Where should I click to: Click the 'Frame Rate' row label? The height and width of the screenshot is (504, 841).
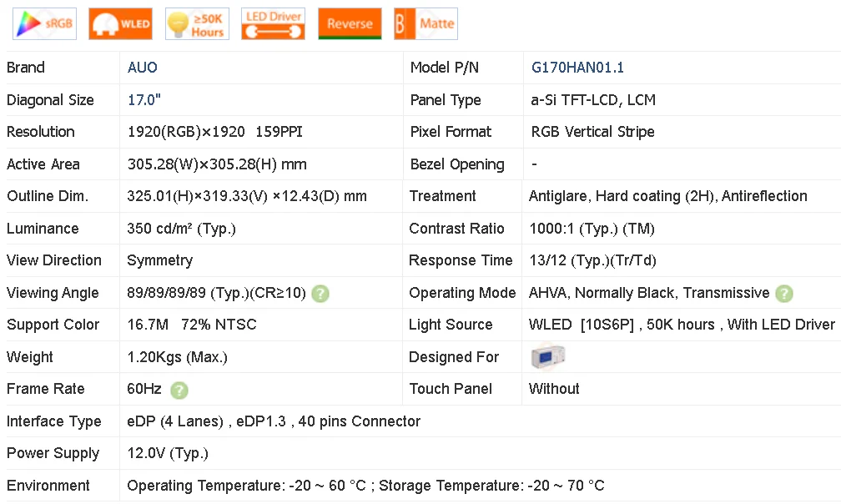46,389
